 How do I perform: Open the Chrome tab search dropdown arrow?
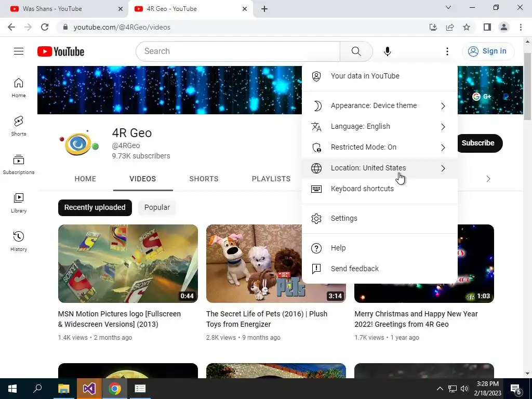[x=448, y=7]
